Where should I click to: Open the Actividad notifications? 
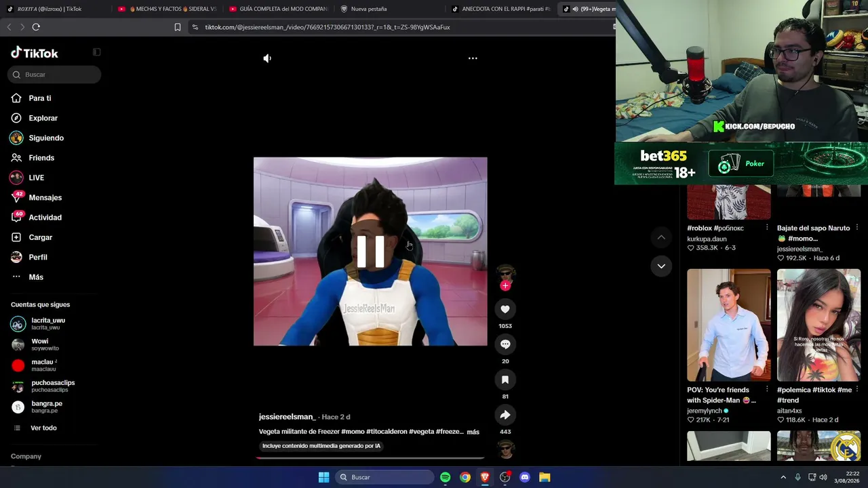coord(45,218)
